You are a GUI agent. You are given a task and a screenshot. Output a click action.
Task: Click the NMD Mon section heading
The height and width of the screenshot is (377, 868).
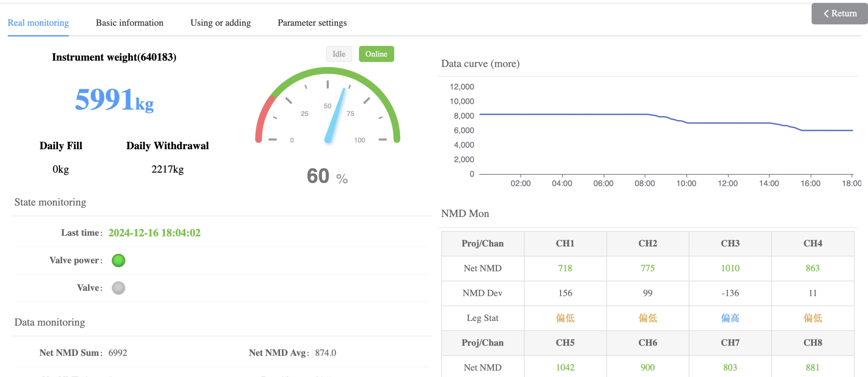tap(465, 213)
